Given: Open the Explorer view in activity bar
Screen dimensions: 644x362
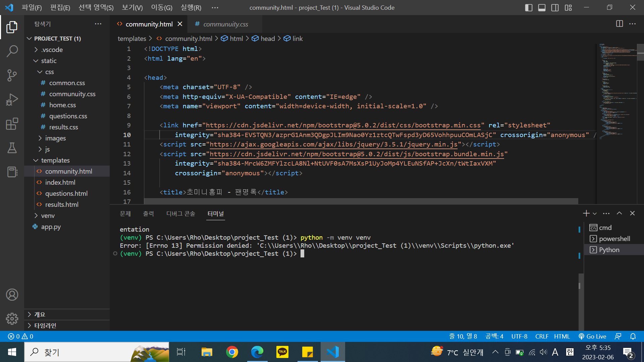Looking at the screenshot, I should click(x=12, y=27).
